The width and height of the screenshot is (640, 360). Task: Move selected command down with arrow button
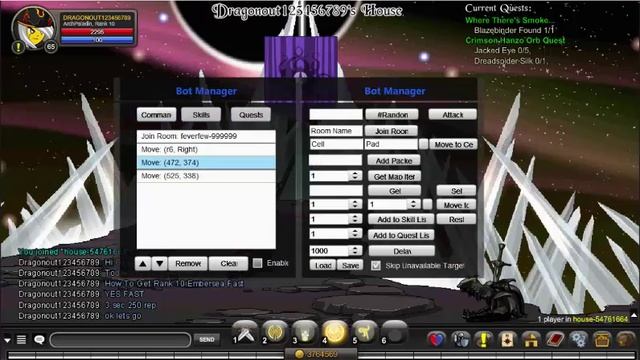(x=160, y=264)
